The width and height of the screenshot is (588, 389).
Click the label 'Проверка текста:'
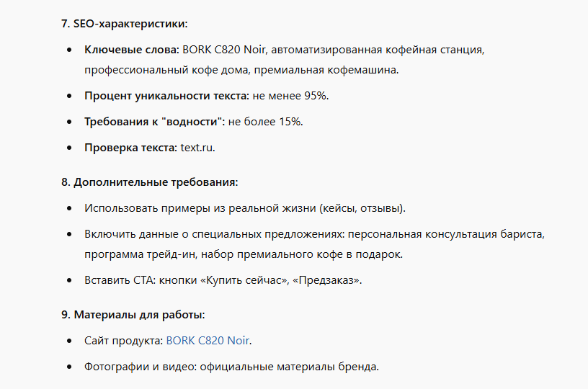131,148
